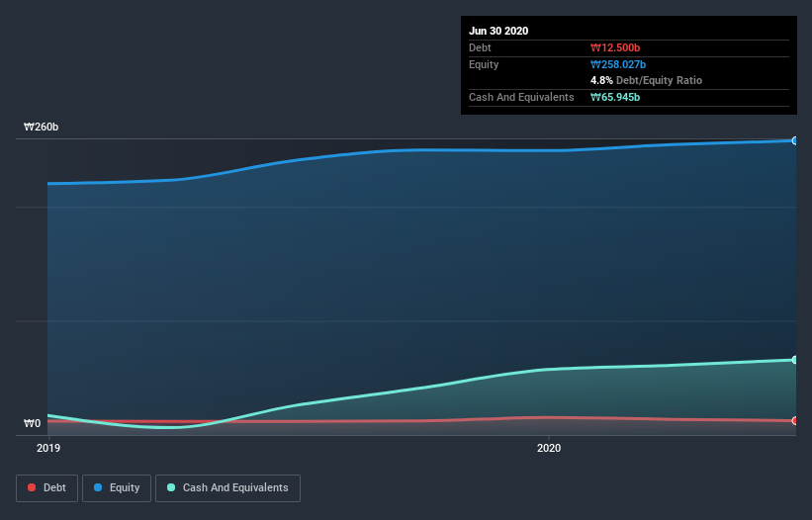Select the Debt endpoint marker on the chart
Image resolution: width=812 pixels, height=520 pixels.
coord(794,421)
